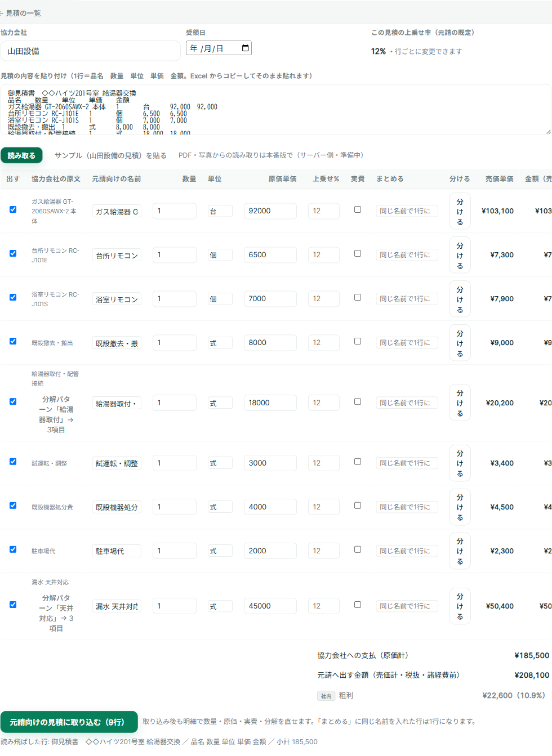
Task: Click the 原価計 total ¥185,500
Action: pyautogui.click(x=532, y=656)
